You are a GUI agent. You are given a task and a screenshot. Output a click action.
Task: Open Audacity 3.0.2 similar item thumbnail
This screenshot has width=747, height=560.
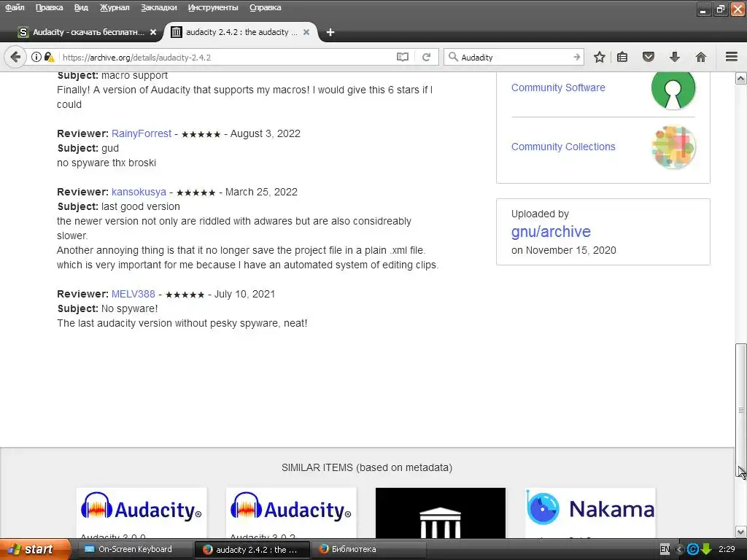coord(291,513)
